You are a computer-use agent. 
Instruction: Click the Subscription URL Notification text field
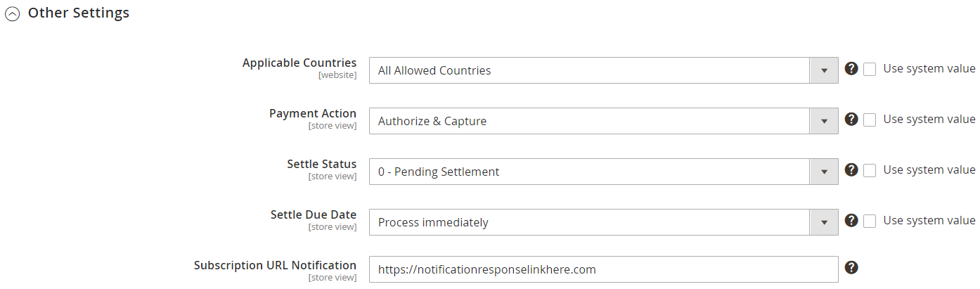pos(603,269)
